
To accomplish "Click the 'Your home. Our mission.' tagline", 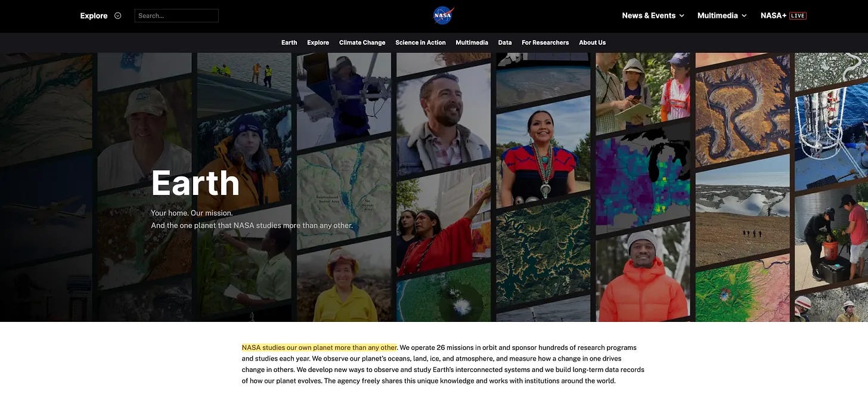I will (191, 213).
